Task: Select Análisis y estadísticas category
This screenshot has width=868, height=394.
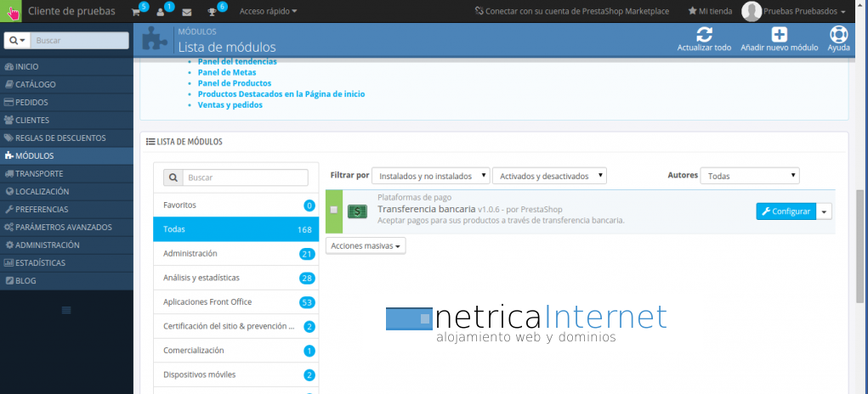Action: [x=235, y=278]
